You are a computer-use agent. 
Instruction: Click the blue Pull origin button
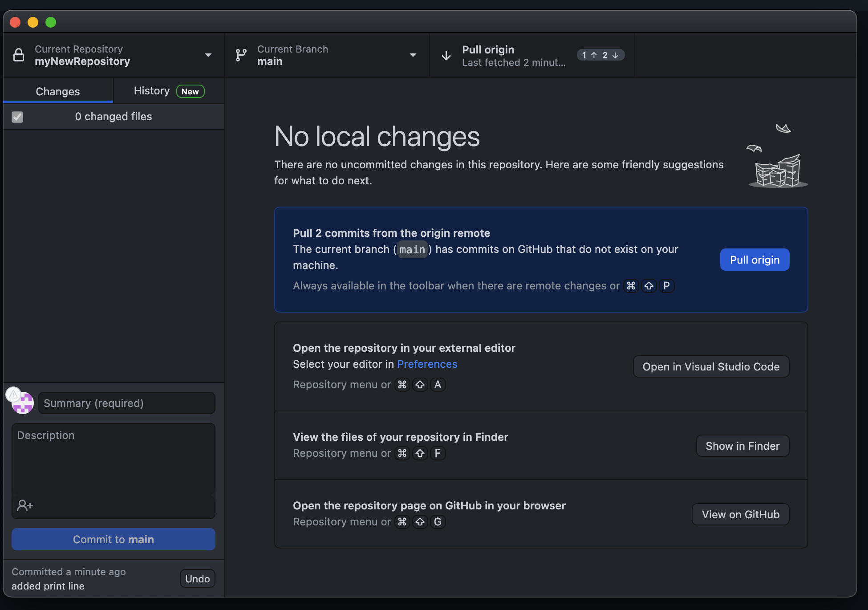point(754,260)
